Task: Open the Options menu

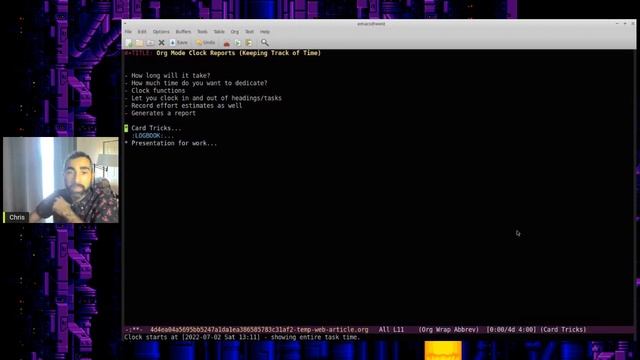Action: coord(161,31)
